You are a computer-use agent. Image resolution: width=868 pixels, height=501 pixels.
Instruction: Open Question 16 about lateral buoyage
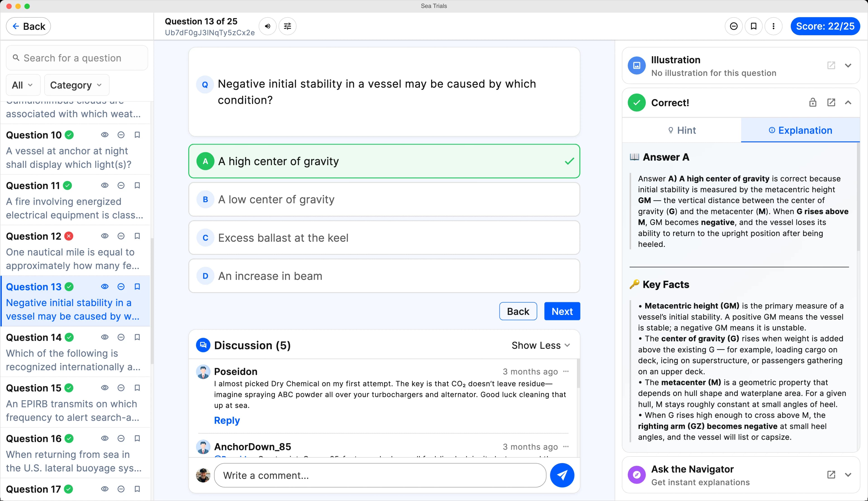(x=75, y=452)
